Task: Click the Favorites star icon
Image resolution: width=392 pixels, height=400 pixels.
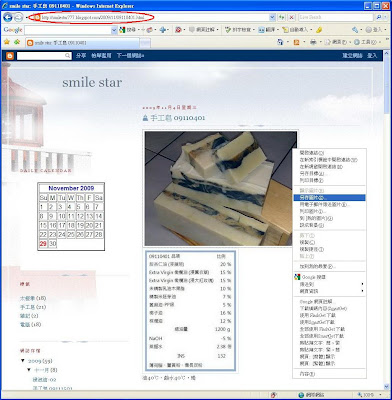Action: point(6,42)
